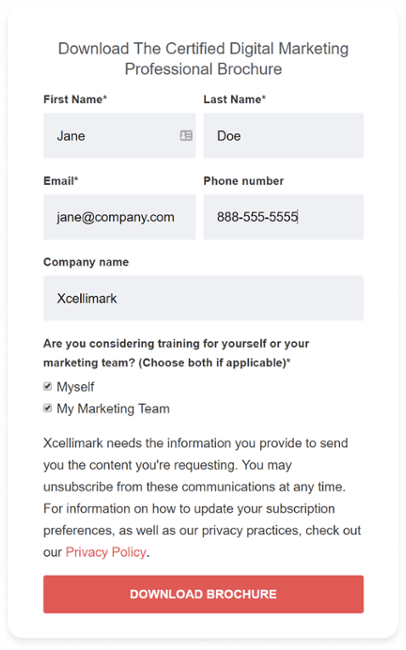
Task: Click the Email label text
Action: pyautogui.click(x=61, y=181)
